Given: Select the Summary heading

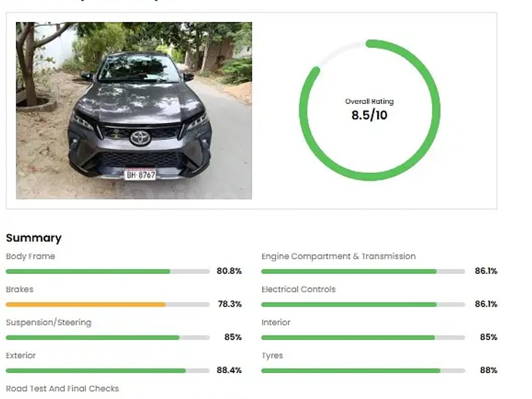Looking at the screenshot, I should pyautogui.click(x=33, y=238).
